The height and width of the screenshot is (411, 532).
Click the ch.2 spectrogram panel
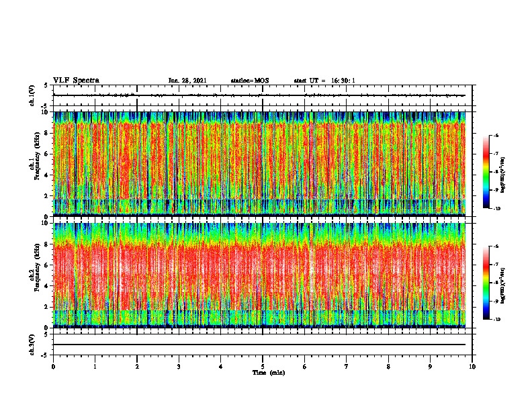(259, 275)
